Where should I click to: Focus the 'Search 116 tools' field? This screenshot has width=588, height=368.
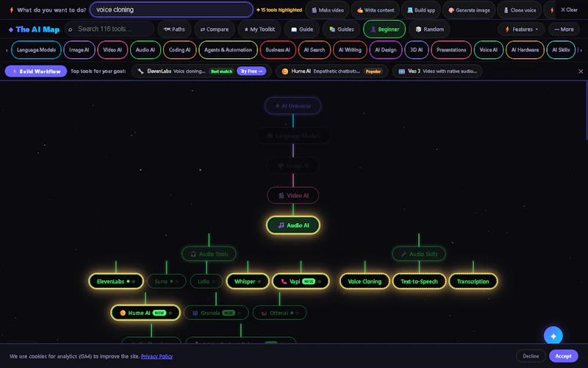pos(110,29)
